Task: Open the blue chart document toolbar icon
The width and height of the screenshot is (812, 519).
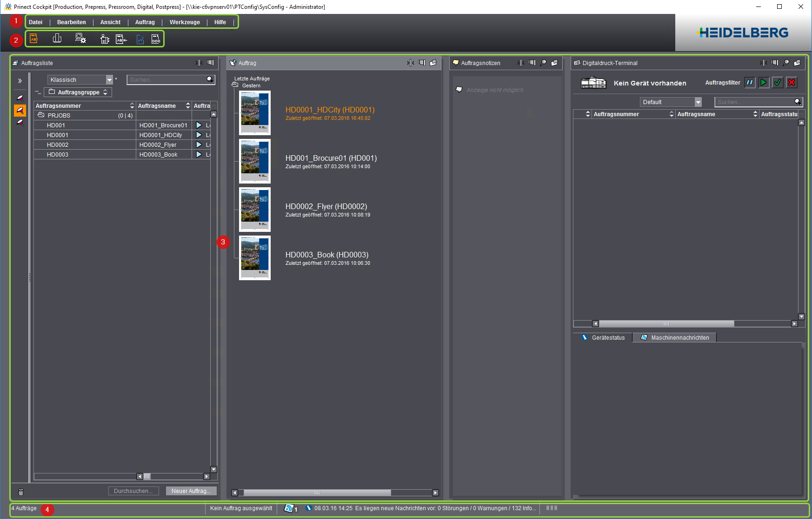Action: pyautogui.click(x=140, y=39)
